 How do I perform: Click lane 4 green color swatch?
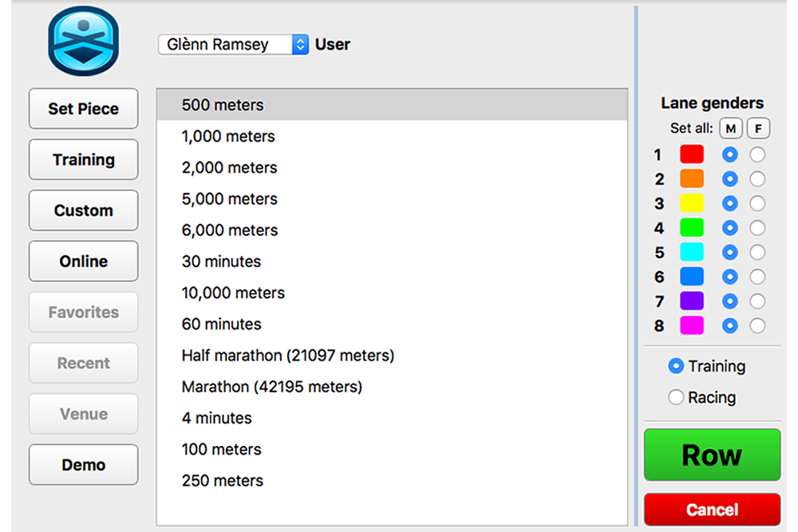[691, 228]
